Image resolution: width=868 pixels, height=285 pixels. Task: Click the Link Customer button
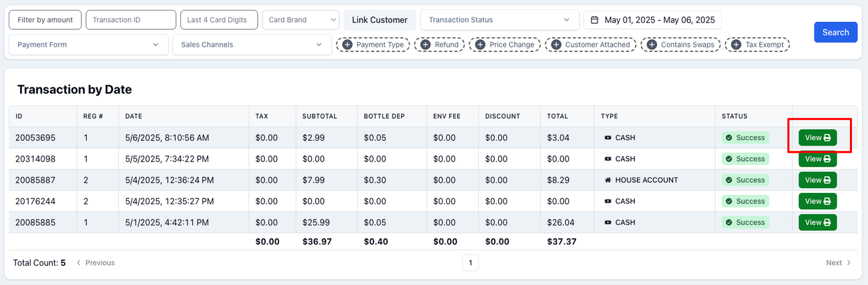[x=379, y=20]
